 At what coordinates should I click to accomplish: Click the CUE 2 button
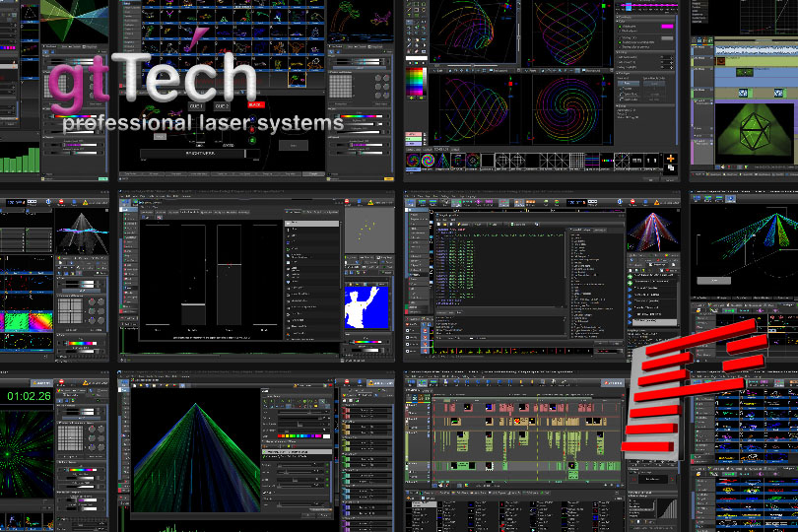(222, 106)
